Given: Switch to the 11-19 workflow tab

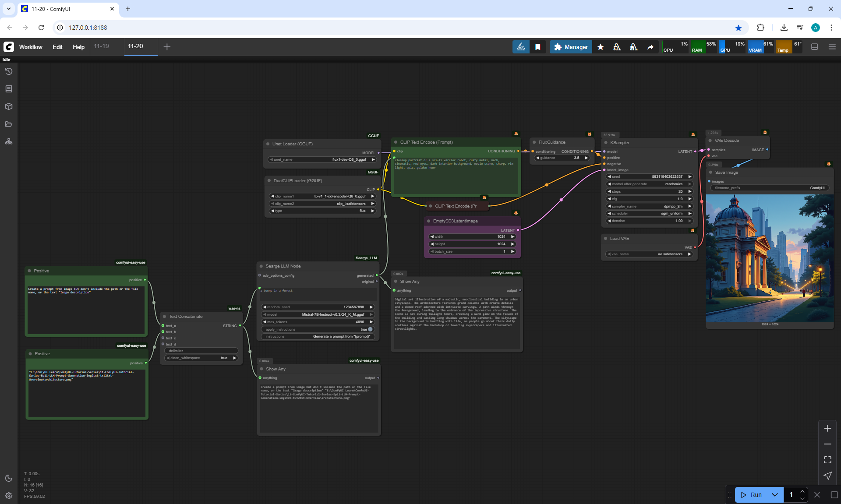Looking at the screenshot, I should click(101, 46).
